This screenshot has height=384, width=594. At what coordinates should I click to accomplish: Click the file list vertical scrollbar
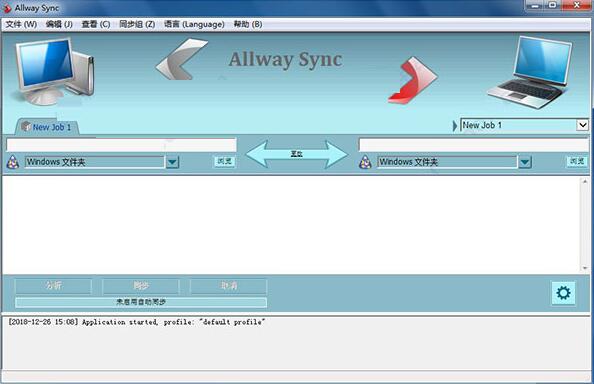585,225
